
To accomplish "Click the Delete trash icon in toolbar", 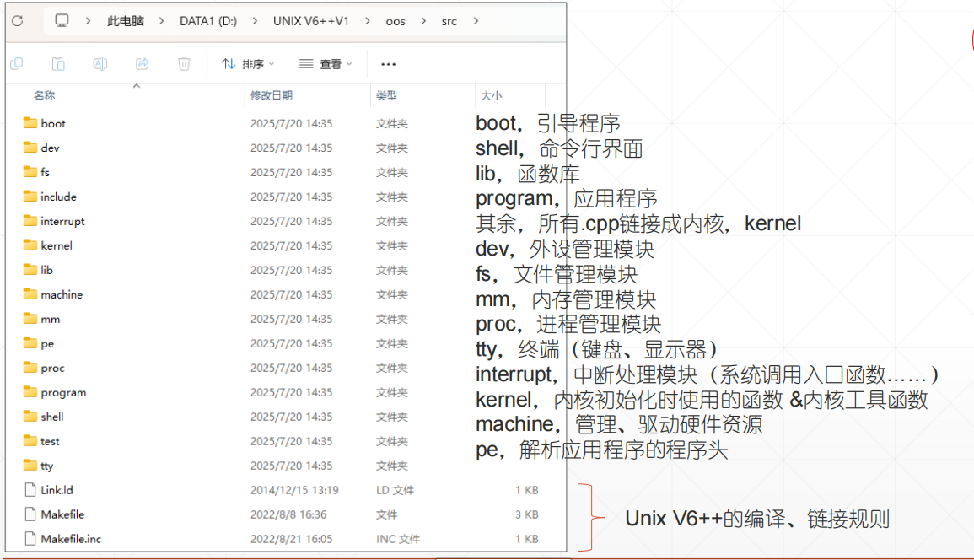I will click(184, 64).
